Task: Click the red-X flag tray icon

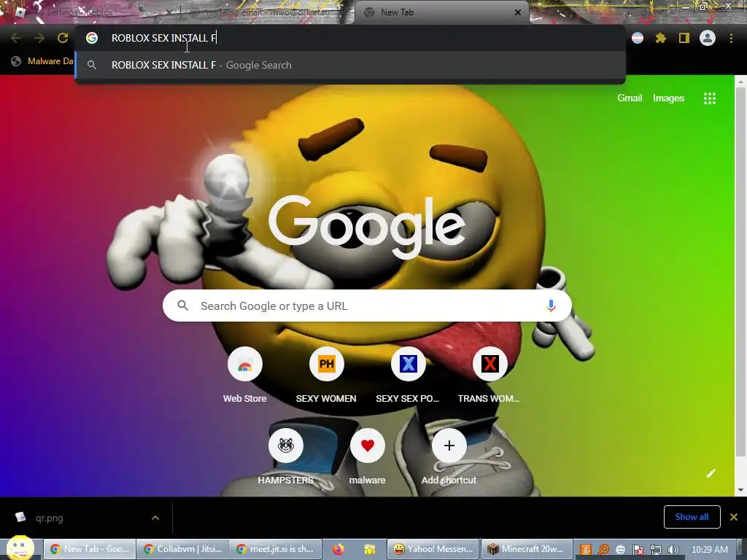Action: pos(638,550)
